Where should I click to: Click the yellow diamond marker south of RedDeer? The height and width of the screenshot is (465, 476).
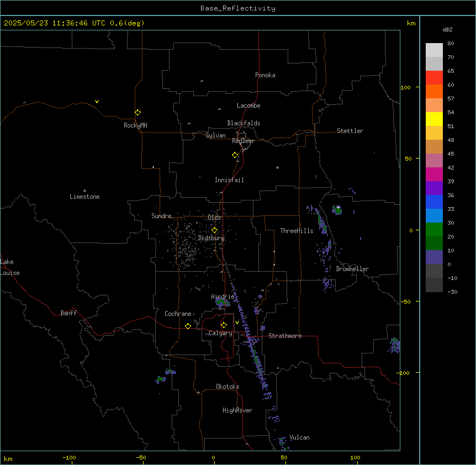click(235, 155)
